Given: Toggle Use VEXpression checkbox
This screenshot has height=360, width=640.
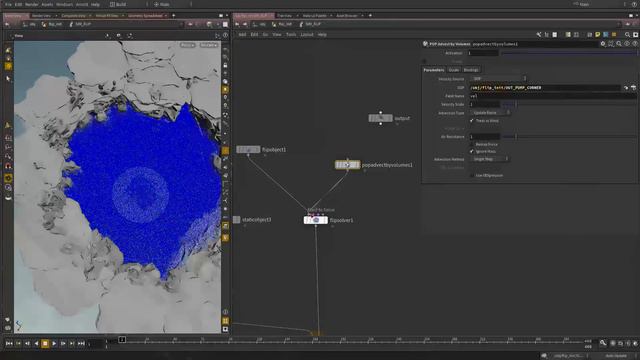Looking at the screenshot, I should (x=472, y=176).
